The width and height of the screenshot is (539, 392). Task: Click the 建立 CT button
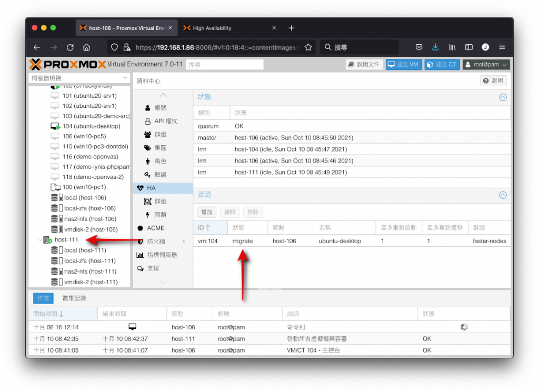point(442,65)
